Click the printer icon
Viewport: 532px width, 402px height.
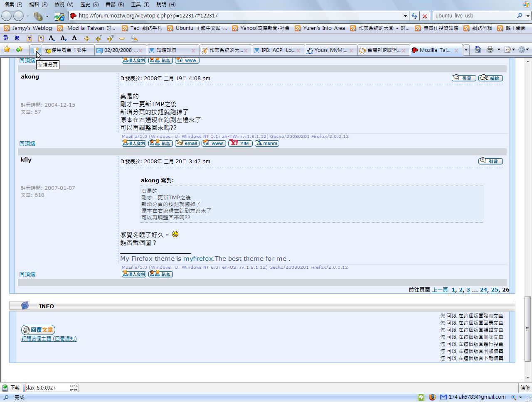tap(490, 50)
